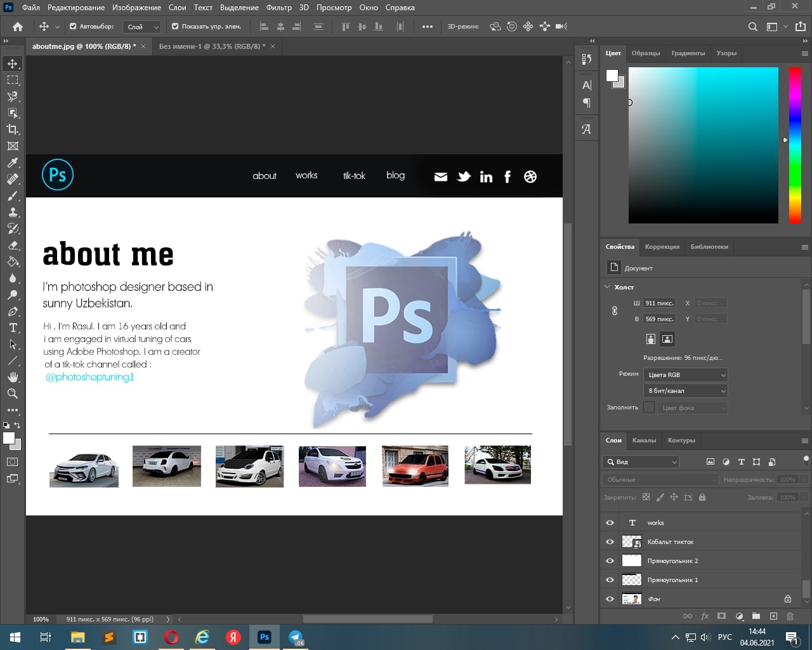The image size is (812, 650).
Task: Select the Horizontal Type tool
Action: [13, 328]
